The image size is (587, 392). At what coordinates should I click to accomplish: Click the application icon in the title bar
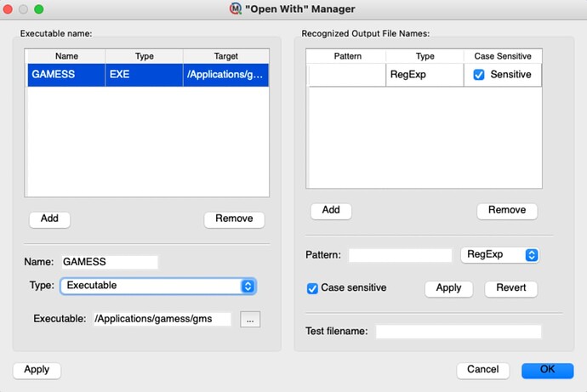[x=235, y=9]
